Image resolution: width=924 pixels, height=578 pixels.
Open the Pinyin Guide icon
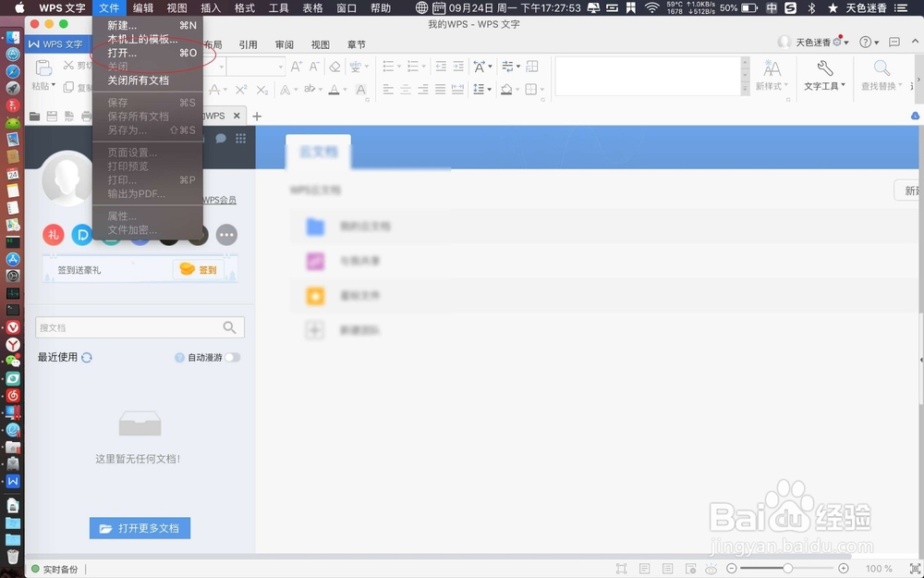coord(356,66)
